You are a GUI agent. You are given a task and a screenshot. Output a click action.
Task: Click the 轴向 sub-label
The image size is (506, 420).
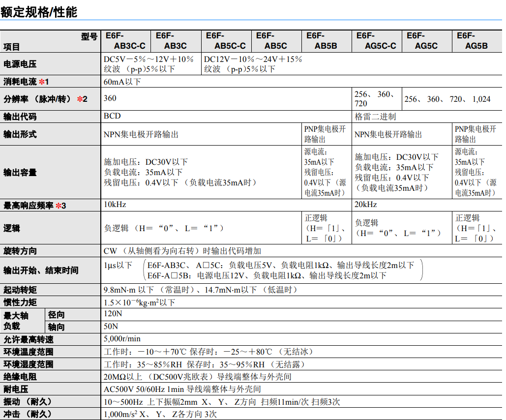[57, 327]
